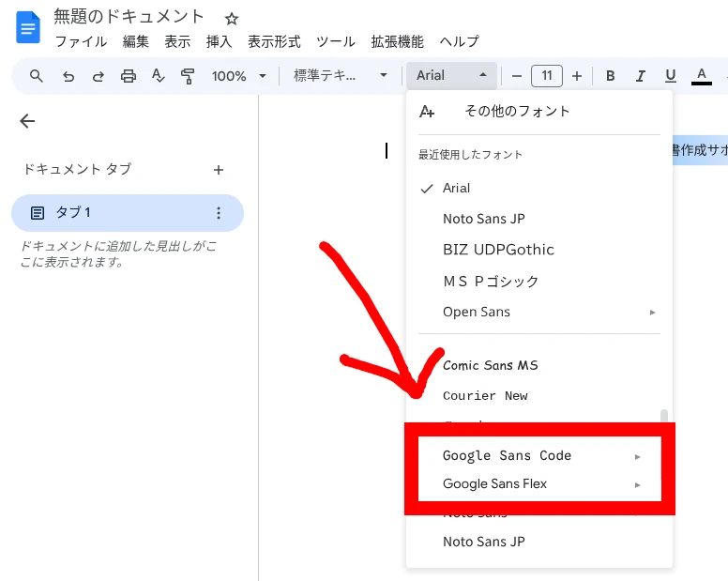728x581 pixels.
Task: Open the ファイル menu
Action: (81, 42)
